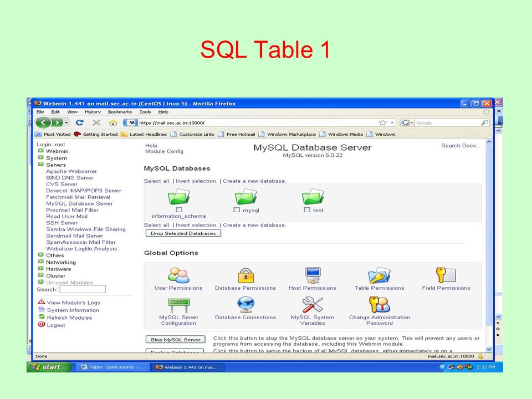Open the Apache Webserver sidebar link
Screen dimensions: 532x399
point(71,171)
